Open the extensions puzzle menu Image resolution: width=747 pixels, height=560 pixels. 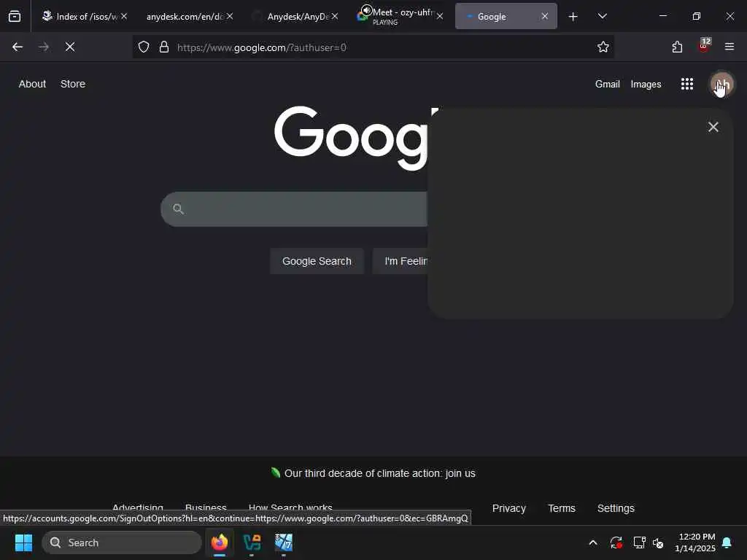[x=677, y=47]
